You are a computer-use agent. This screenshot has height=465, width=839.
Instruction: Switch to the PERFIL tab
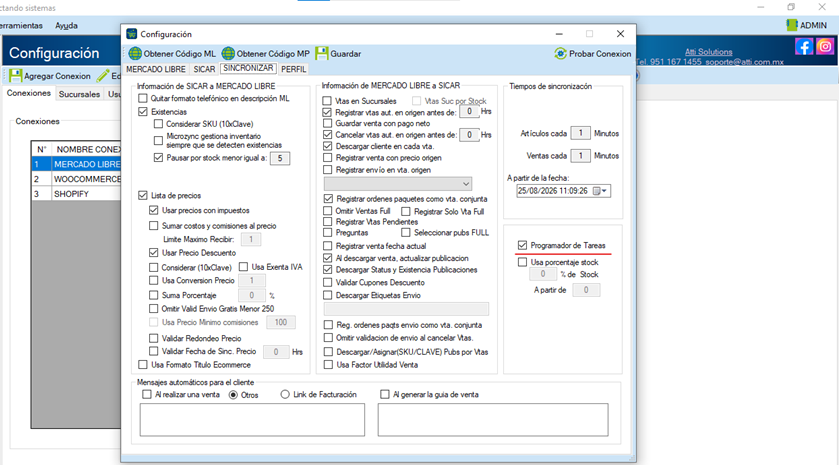293,69
